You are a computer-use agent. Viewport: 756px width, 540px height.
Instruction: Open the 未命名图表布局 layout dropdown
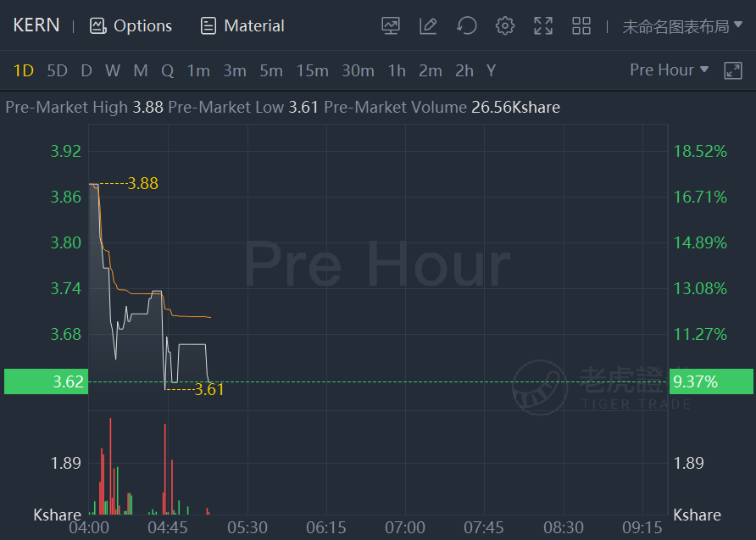pyautogui.click(x=682, y=26)
